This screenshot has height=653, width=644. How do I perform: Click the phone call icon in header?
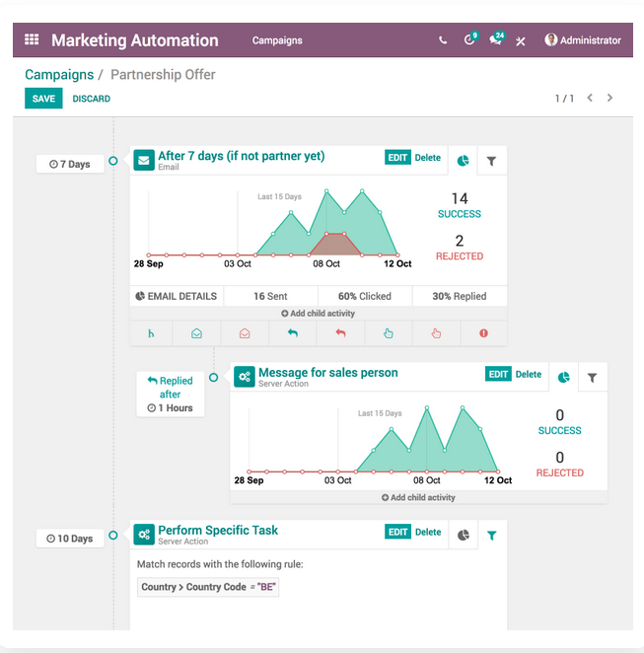tap(443, 40)
